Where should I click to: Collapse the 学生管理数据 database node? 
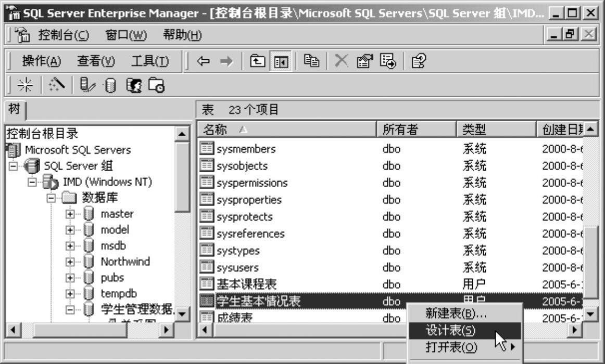(70, 309)
